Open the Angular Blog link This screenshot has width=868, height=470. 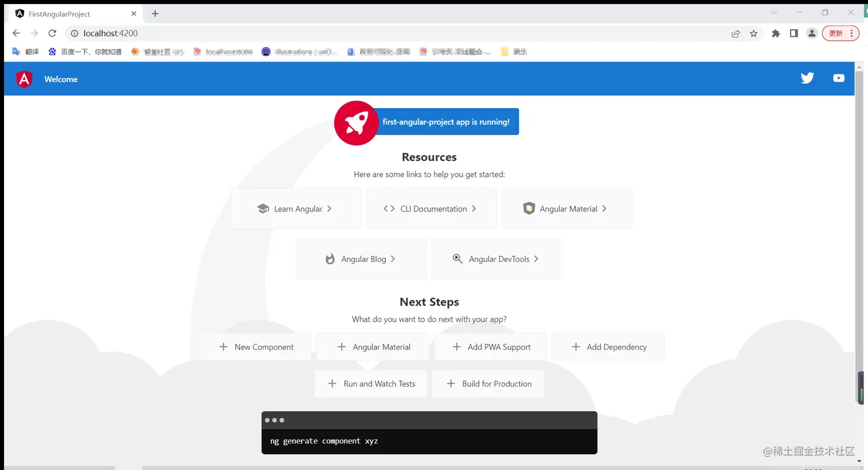point(362,259)
